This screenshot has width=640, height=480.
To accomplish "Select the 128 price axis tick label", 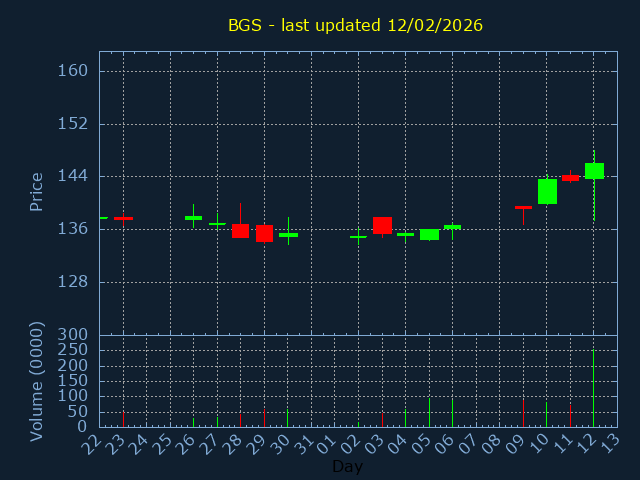I will (x=79, y=281).
